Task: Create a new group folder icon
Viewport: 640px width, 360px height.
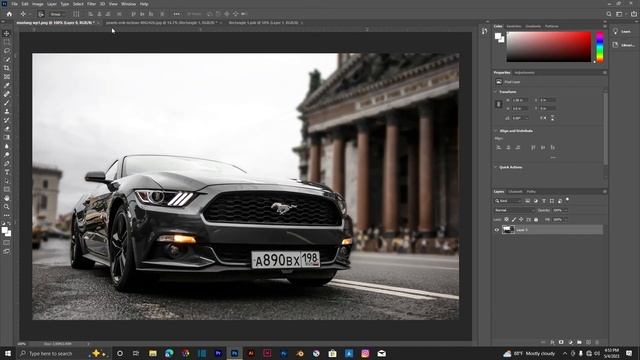Action: tap(579, 342)
